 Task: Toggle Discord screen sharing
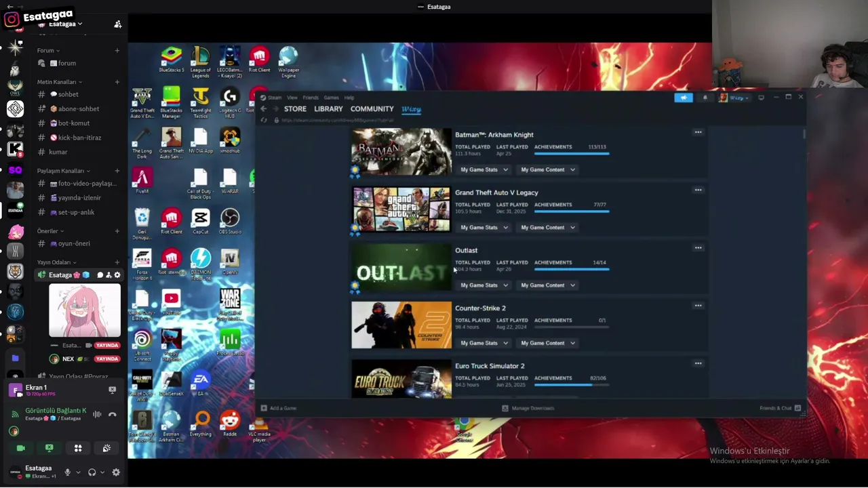50,448
